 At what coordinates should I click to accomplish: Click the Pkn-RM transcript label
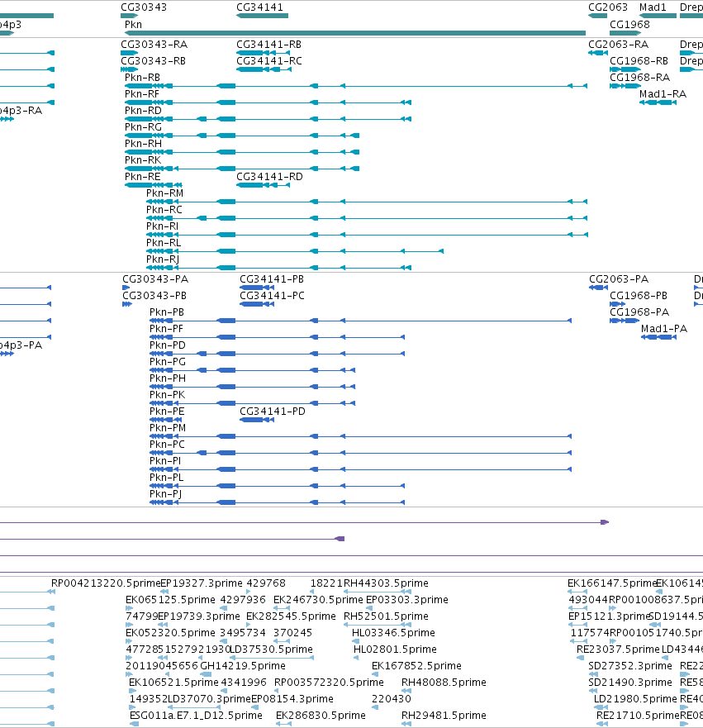click(164, 193)
